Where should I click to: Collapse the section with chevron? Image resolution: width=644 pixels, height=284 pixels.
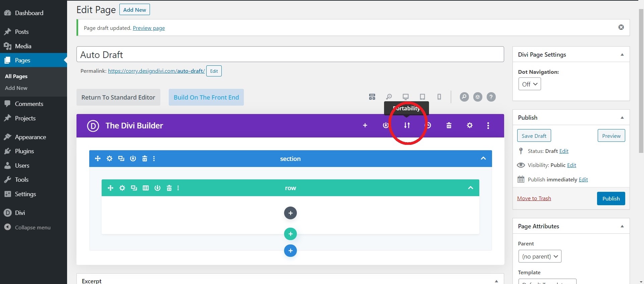click(x=483, y=158)
